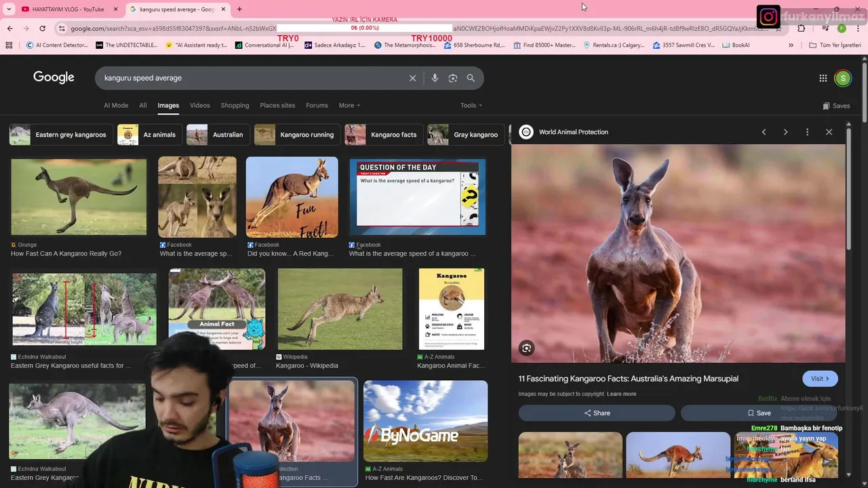868x488 pixels.
Task: Open Rentals.ca Calgary bookmark
Action: click(613, 45)
